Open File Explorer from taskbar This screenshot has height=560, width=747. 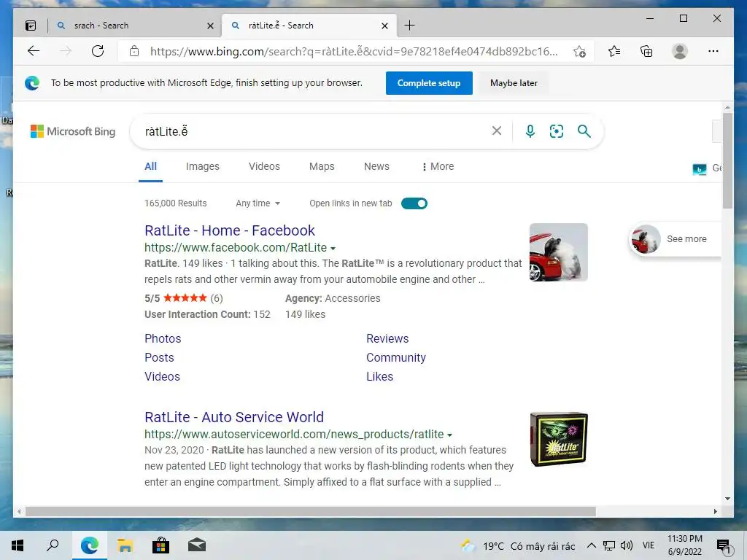pyautogui.click(x=125, y=545)
